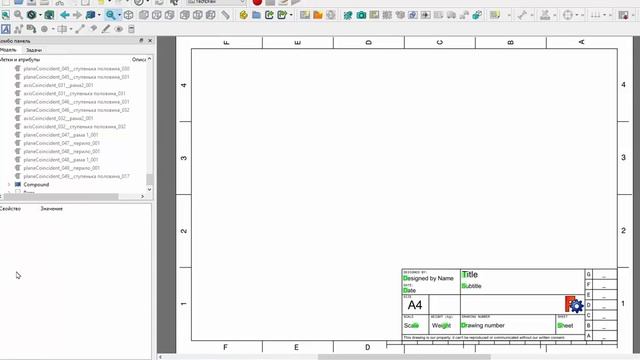
Task: Open the zoom tool dropdown arrow
Action: point(119,16)
